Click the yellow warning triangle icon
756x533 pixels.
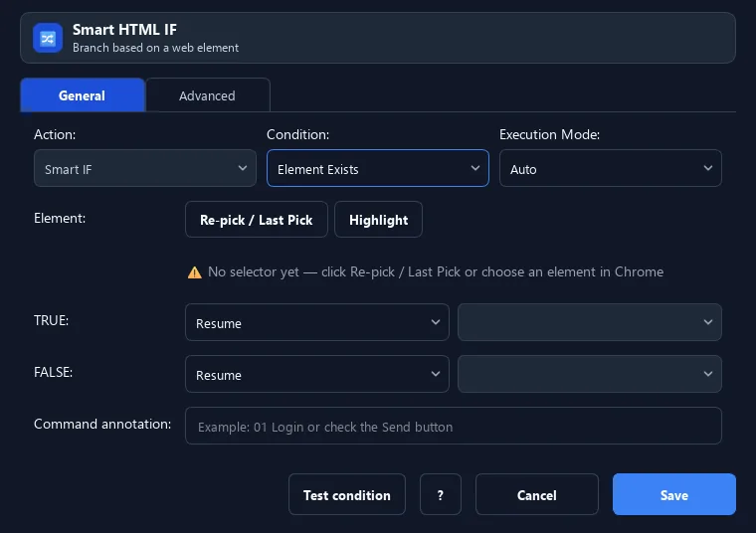pyautogui.click(x=194, y=272)
